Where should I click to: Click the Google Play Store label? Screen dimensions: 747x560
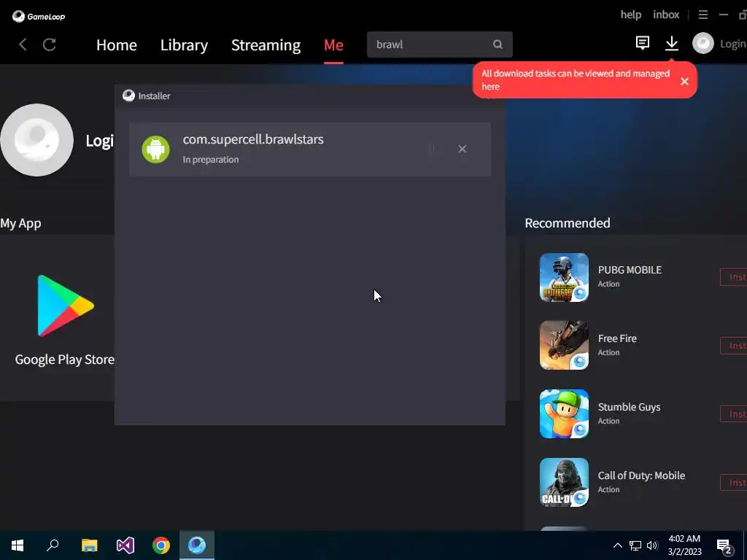tap(65, 359)
